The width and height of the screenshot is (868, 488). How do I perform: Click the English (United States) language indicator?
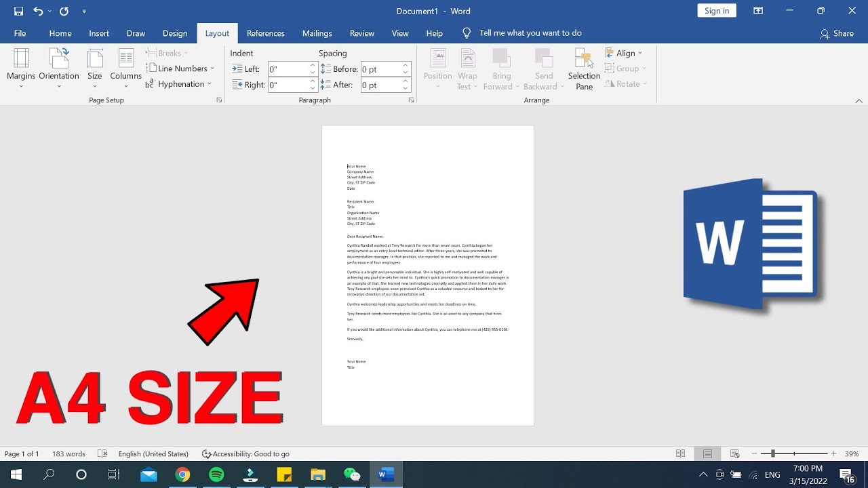[153, 454]
